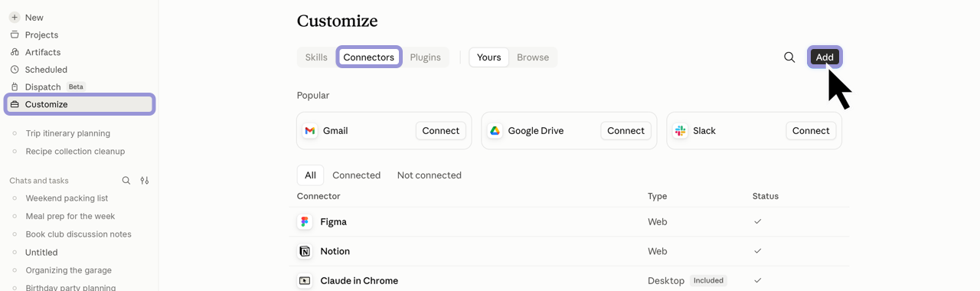Click the Notion logo icon
This screenshot has width=980, height=291.
click(x=305, y=251)
